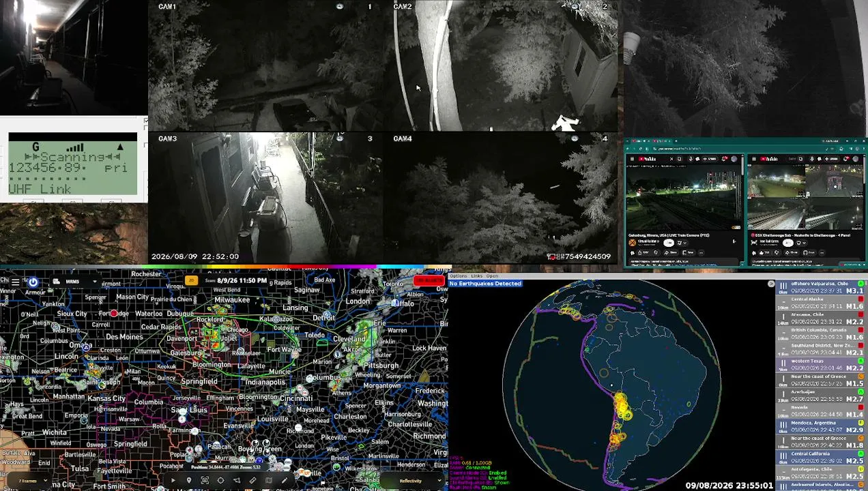This screenshot has height=491, width=868.
Task: Click the search icon in CSX Chattanooga window
Action: click(x=800, y=159)
